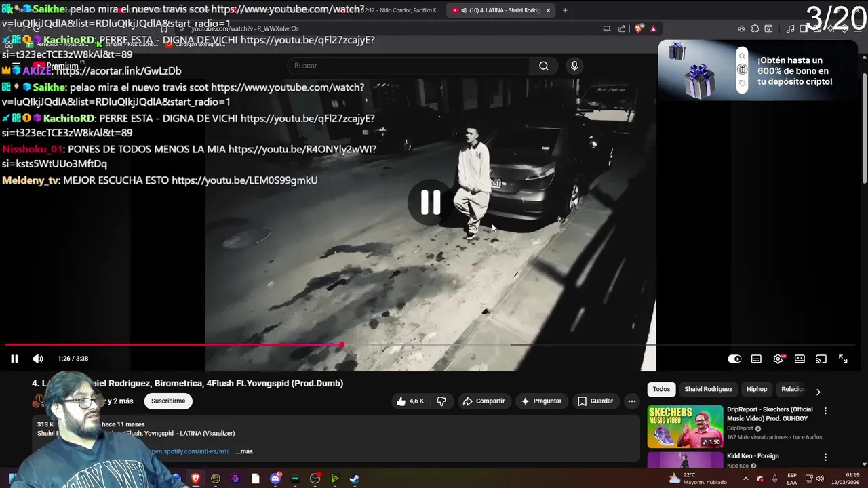Image resolution: width=868 pixels, height=488 pixels.
Task: Switch input language ESP LAA
Action: pos(792,479)
